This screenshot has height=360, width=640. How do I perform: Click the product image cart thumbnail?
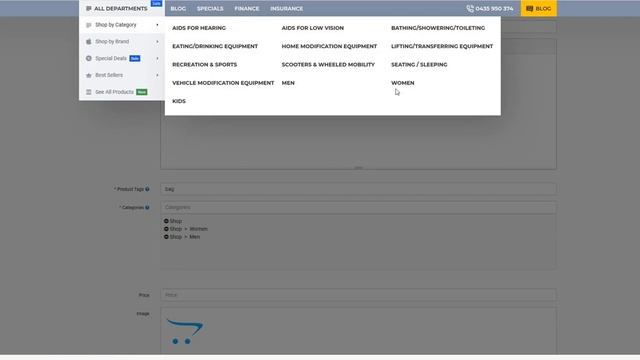pyautogui.click(x=184, y=331)
